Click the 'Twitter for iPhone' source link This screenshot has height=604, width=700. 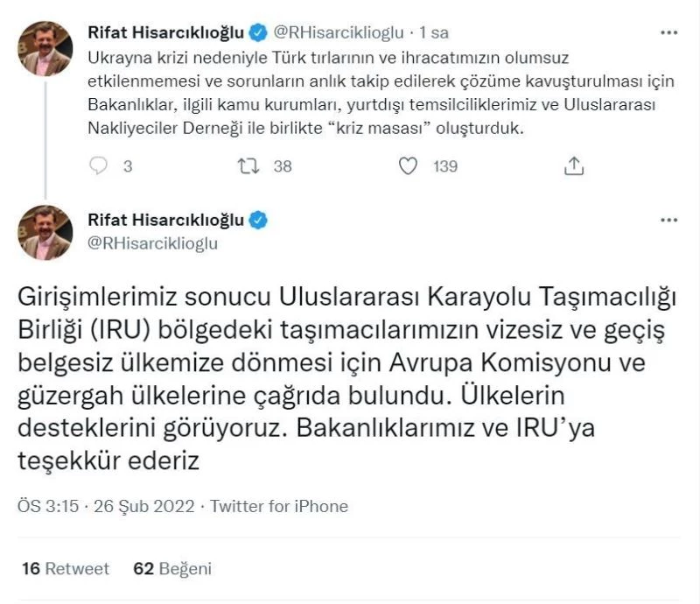[279, 506]
